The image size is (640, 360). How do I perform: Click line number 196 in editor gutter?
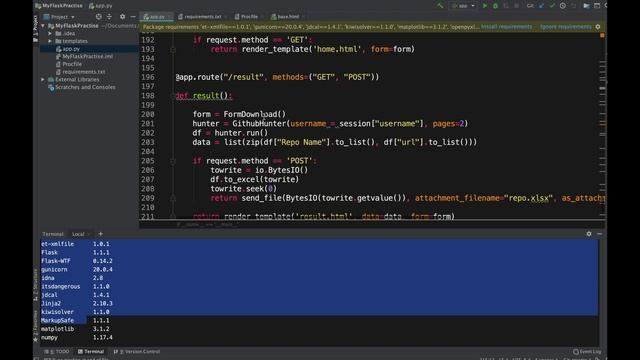(148, 77)
